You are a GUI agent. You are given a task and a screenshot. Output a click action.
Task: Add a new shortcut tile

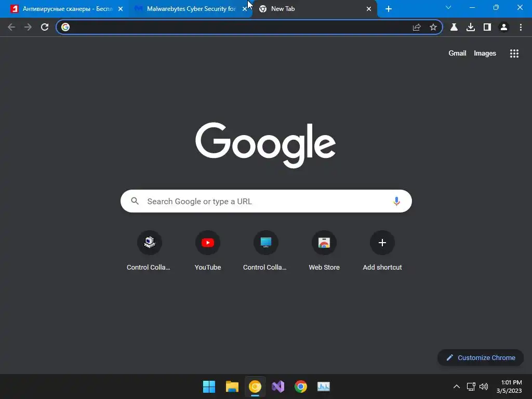[382, 250]
